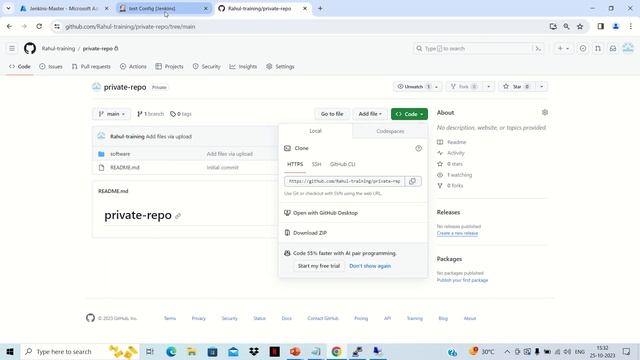Image resolution: width=640 pixels, height=360 pixels.
Task: Switch to the Codespaces tab
Action: click(x=390, y=131)
